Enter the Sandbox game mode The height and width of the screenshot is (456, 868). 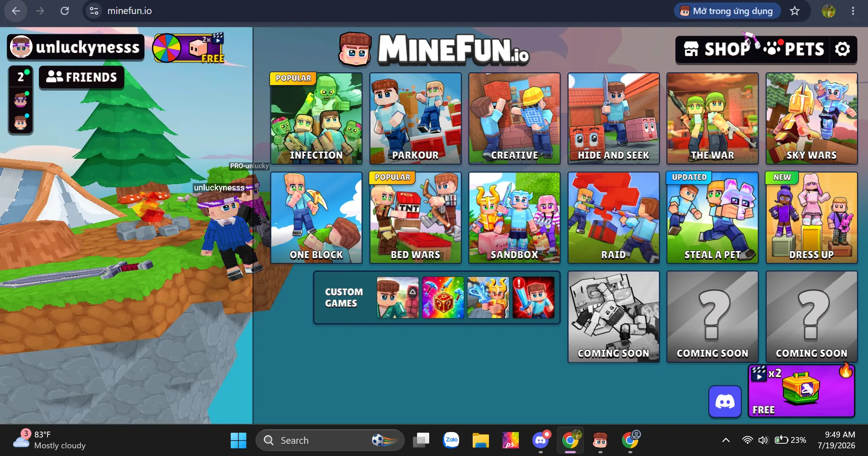514,218
